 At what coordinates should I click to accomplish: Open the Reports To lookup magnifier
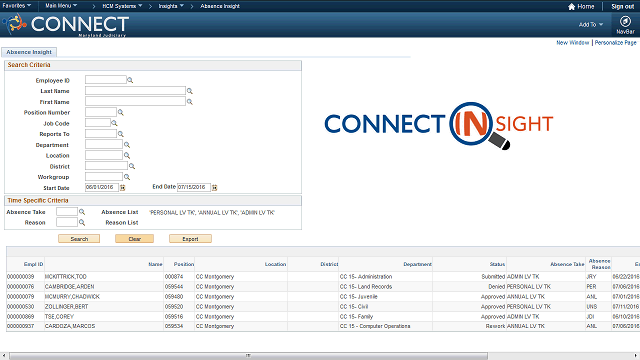(120, 134)
